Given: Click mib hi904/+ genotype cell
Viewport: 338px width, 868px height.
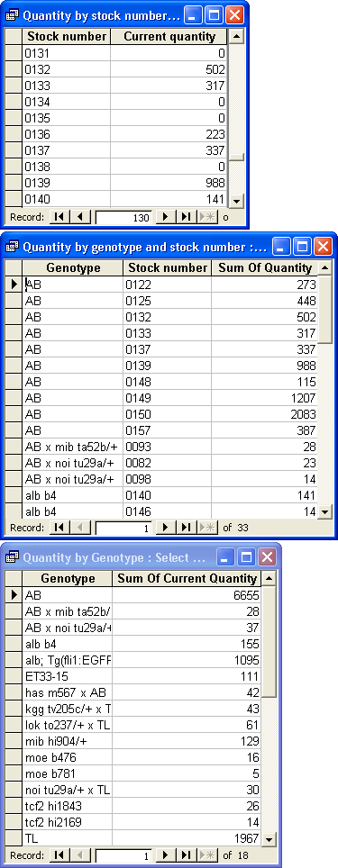Looking at the screenshot, I should 68,741.
